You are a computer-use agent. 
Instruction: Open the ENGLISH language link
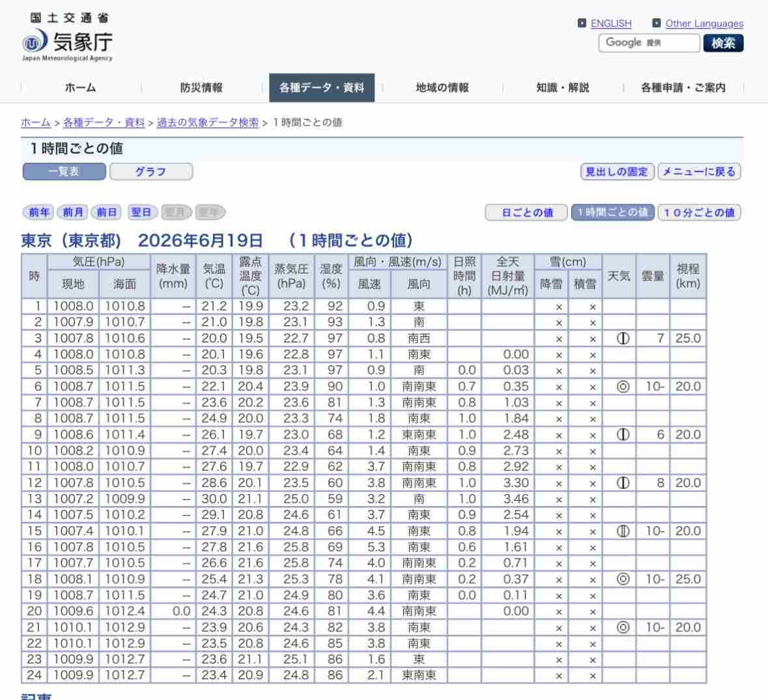(x=611, y=23)
